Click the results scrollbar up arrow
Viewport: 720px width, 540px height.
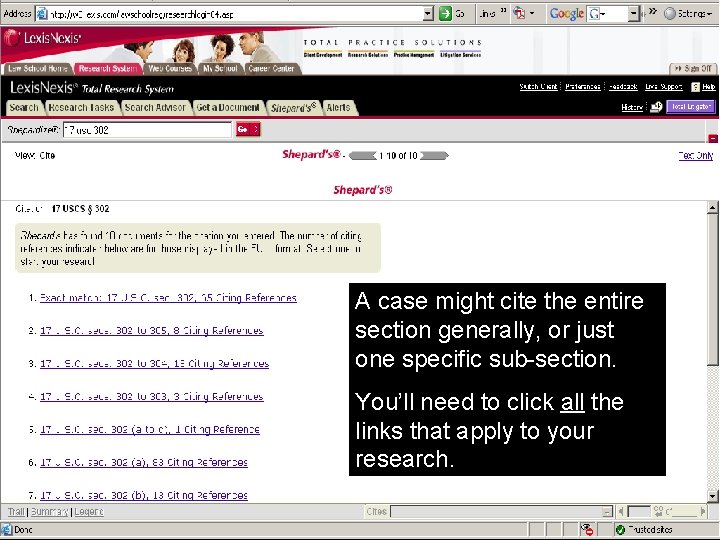713,207
